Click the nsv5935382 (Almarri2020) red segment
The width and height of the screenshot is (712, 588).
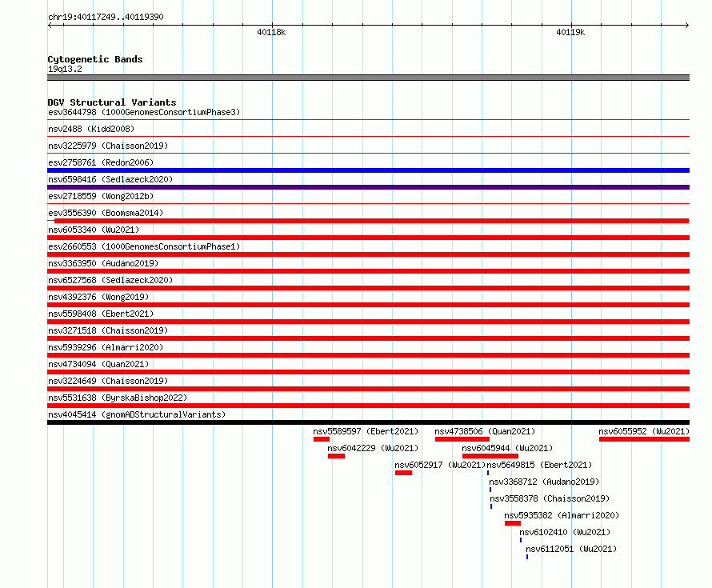(513, 523)
